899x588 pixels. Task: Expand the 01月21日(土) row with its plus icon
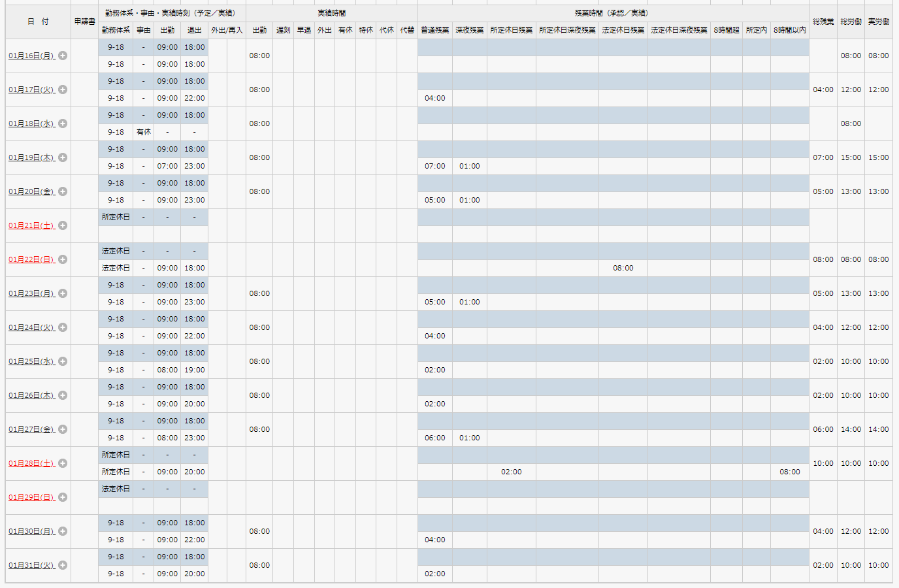63,225
